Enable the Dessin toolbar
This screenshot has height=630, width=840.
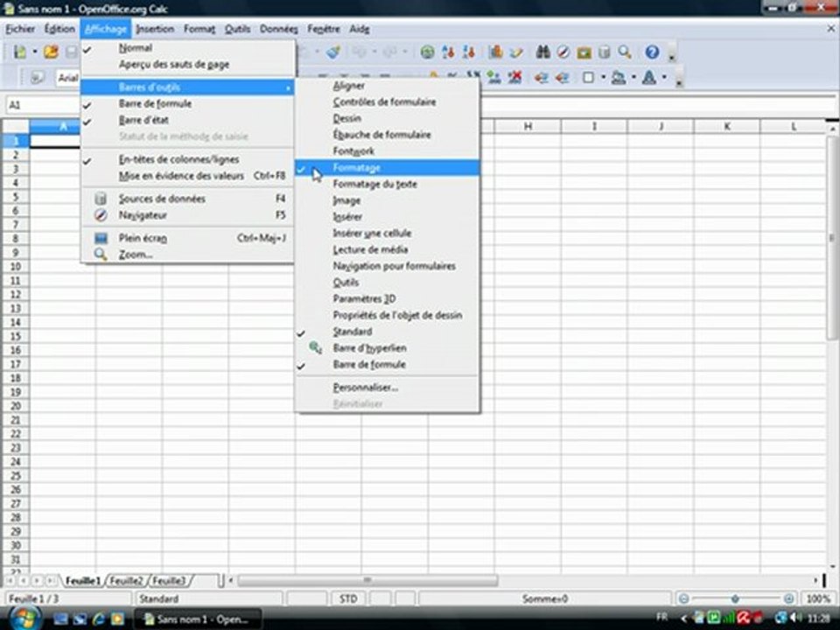point(387,118)
